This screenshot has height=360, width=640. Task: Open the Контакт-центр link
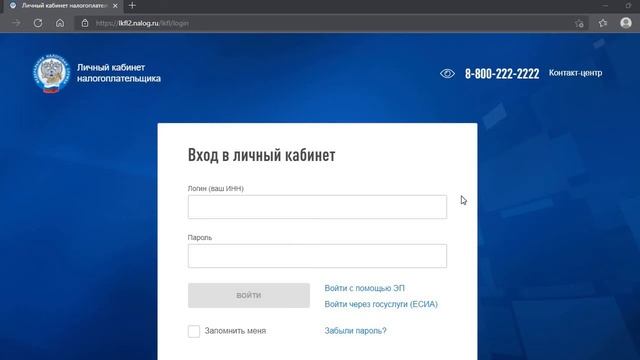(575, 73)
